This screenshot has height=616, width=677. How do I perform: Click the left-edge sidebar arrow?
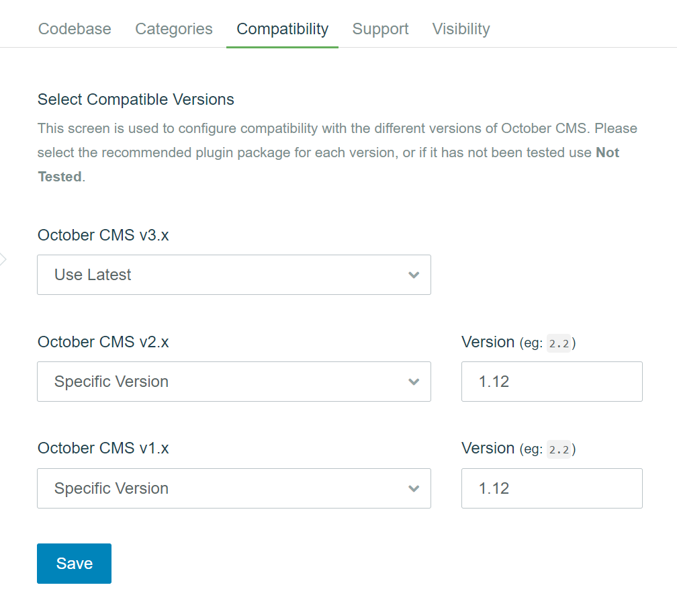tap(3, 259)
